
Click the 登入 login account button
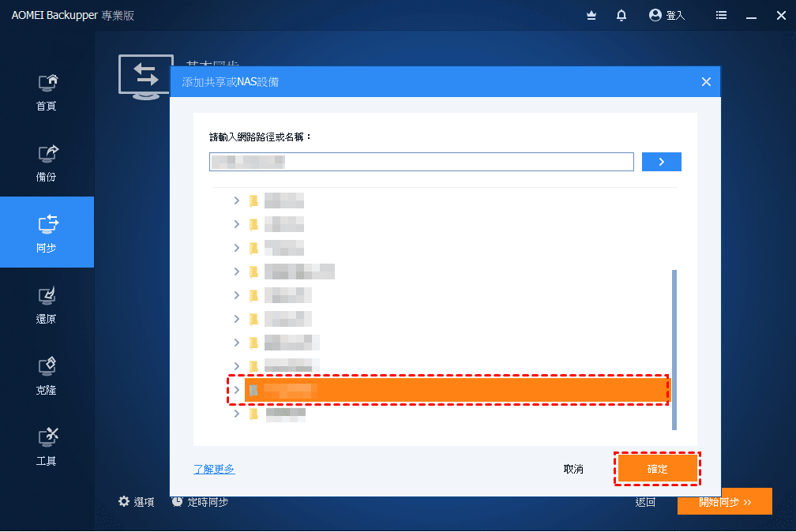pos(667,15)
